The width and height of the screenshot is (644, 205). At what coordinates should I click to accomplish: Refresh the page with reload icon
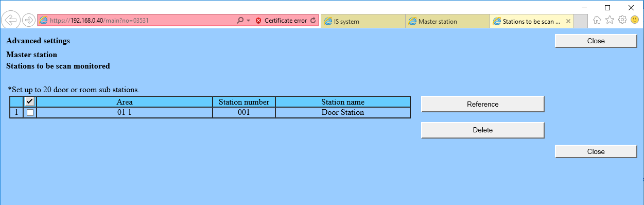(x=313, y=21)
